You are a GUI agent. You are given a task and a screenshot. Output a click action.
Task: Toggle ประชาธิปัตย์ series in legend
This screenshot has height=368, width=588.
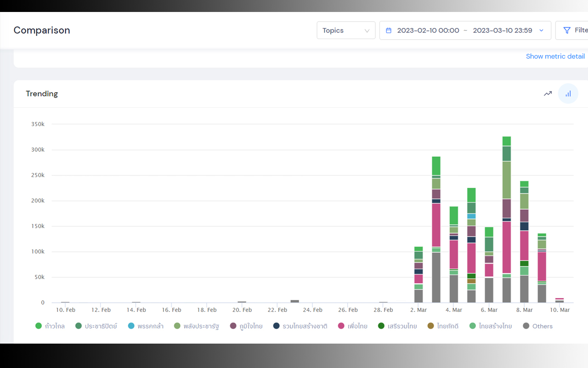pyautogui.click(x=96, y=326)
